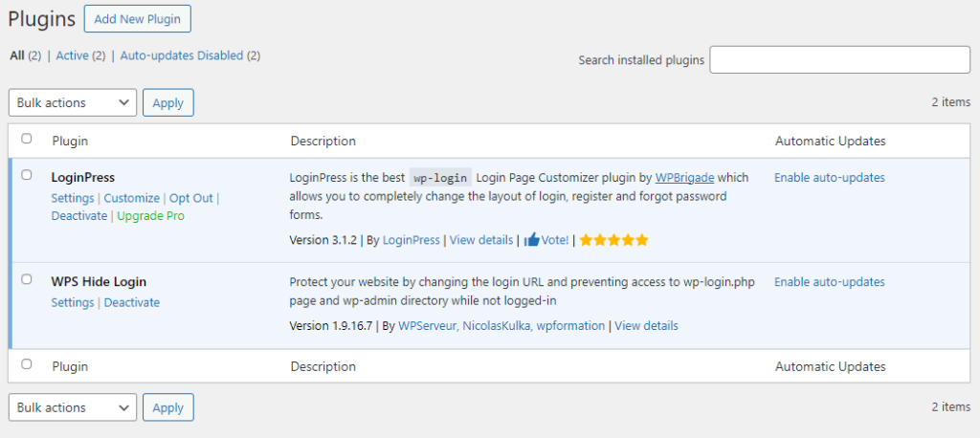The height and width of the screenshot is (438, 980).
Task: Click the bottom Plugin column footer label
Action: coord(70,366)
